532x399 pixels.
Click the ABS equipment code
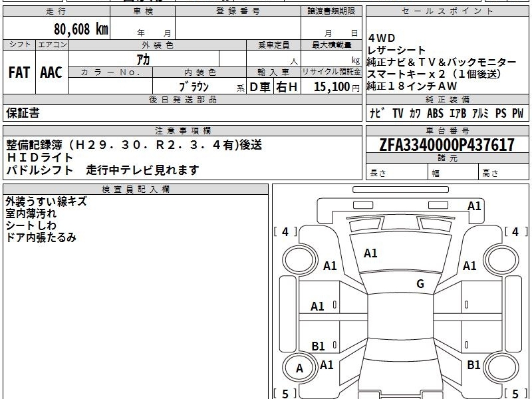coord(435,113)
